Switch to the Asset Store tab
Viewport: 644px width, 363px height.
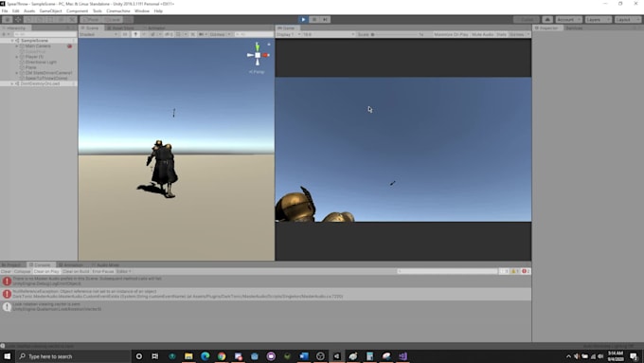(121, 27)
